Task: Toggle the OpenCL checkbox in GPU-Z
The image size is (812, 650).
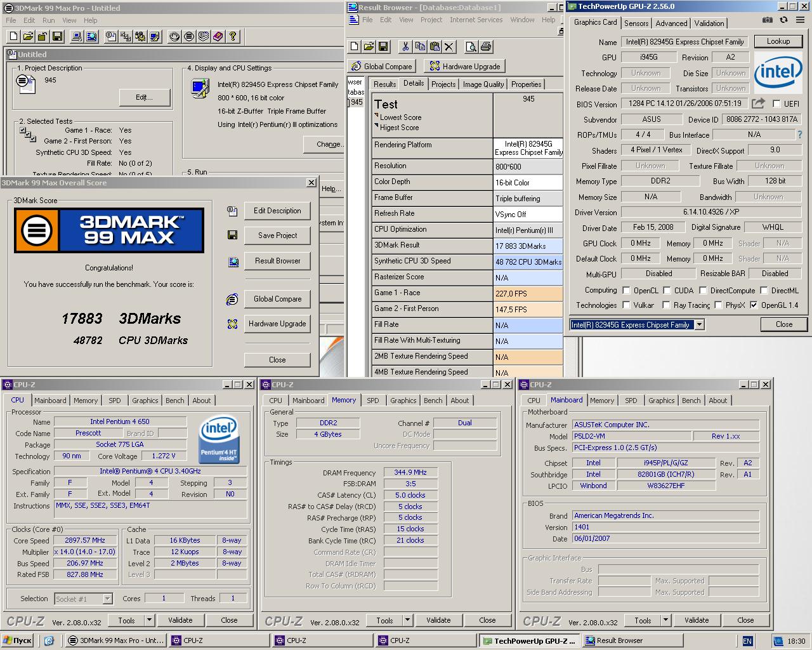Action: click(x=626, y=290)
